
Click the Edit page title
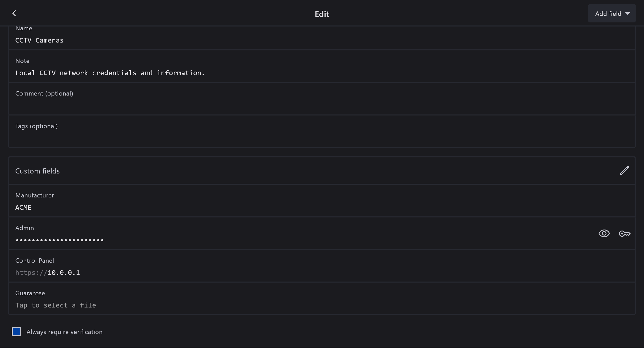pos(322,14)
